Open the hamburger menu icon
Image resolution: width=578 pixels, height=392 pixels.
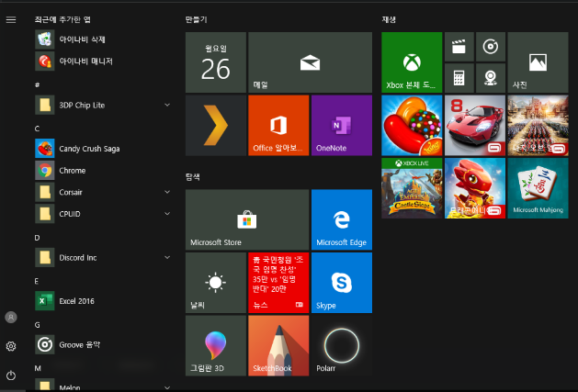click(11, 20)
